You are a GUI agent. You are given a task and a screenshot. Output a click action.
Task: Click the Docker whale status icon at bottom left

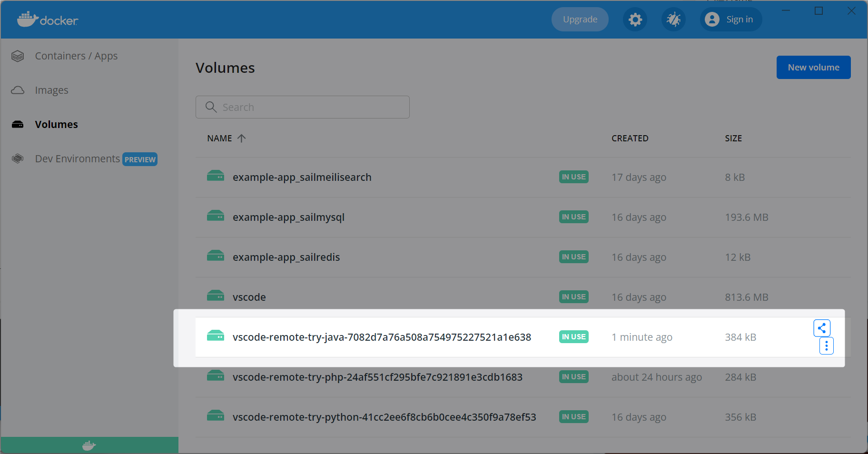(x=89, y=445)
